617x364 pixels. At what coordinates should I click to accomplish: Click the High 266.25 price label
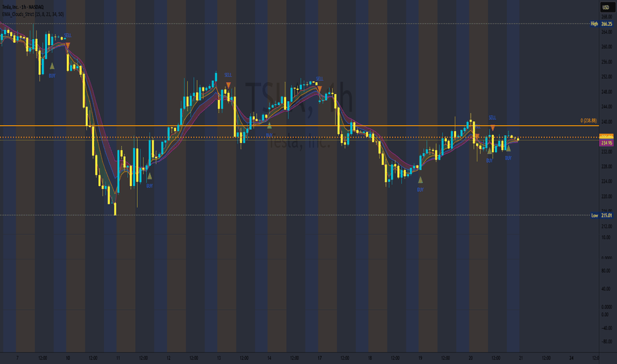point(602,24)
